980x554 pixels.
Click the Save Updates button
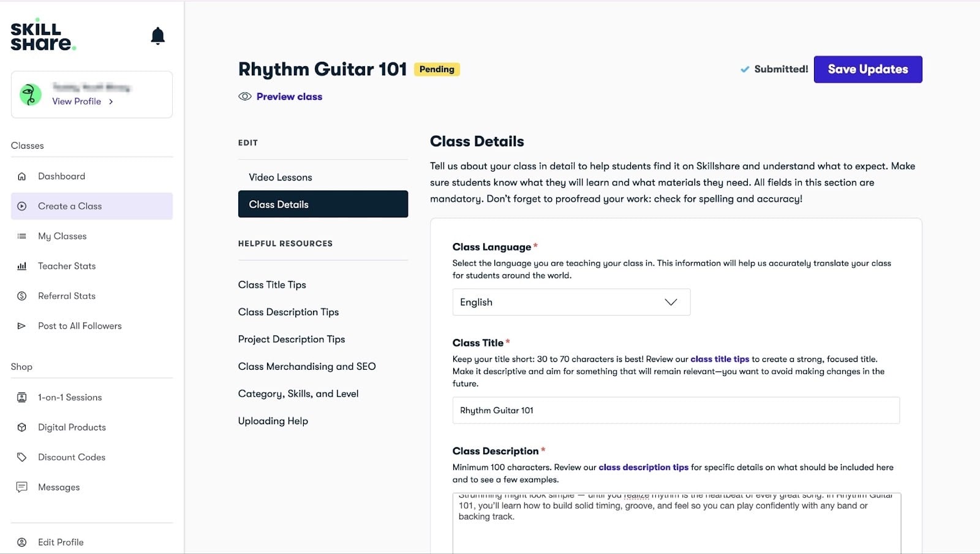tap(868, 69)
